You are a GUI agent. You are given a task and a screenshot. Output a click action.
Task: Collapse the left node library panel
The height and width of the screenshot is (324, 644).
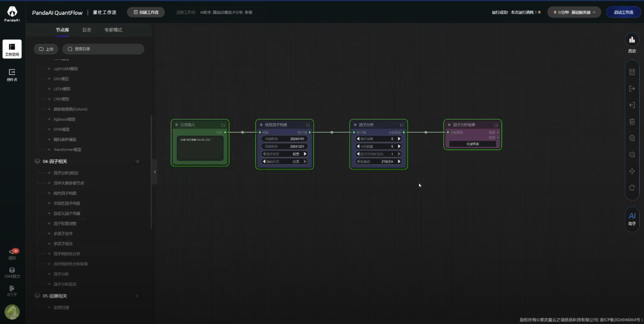(x=154, y=172)
